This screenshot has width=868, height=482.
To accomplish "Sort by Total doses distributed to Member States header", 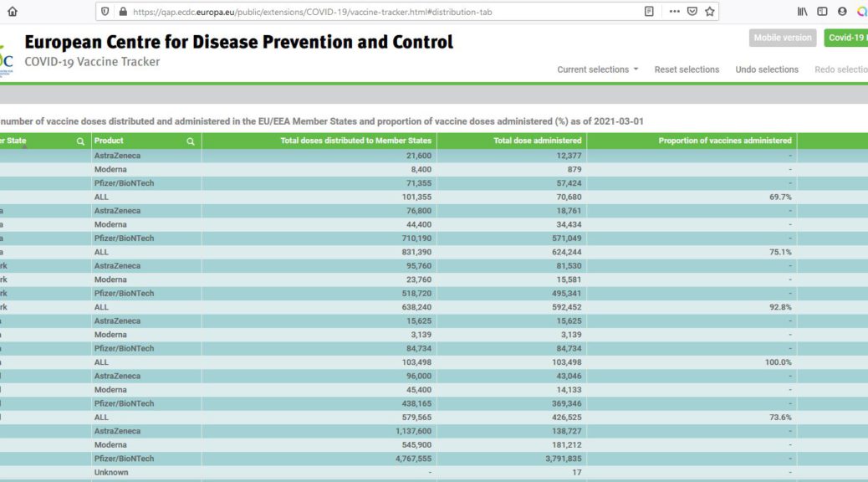I will pos(355,141).
